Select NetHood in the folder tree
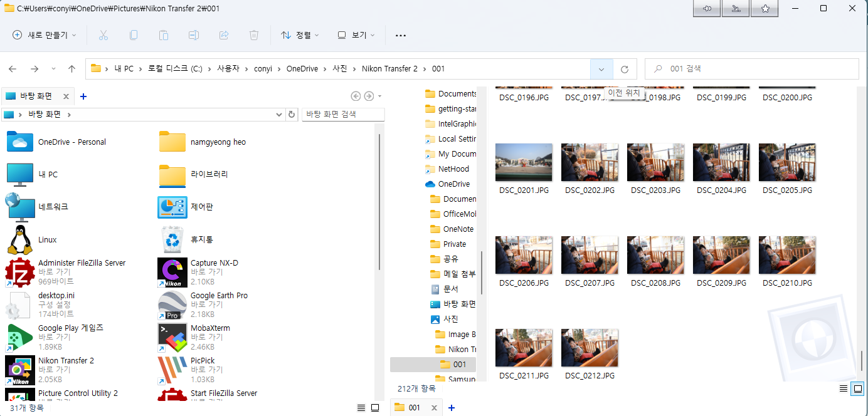868x416 pixels. point(453,169)
